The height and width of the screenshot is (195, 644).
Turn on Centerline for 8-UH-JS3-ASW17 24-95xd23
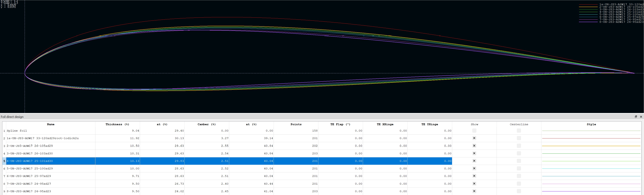[519, 191]
